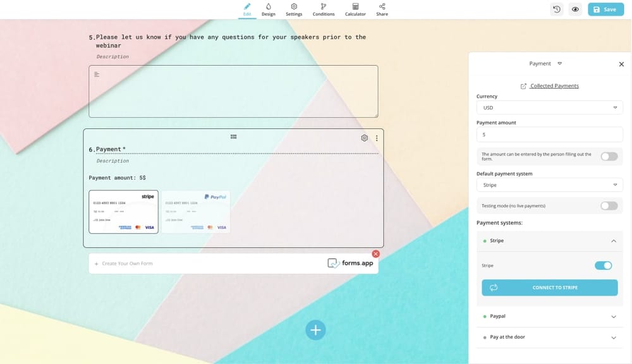Expand the Paypal payment system section
Screen dimensions: 632x364
pyautogui.click(x=549, y=316)
